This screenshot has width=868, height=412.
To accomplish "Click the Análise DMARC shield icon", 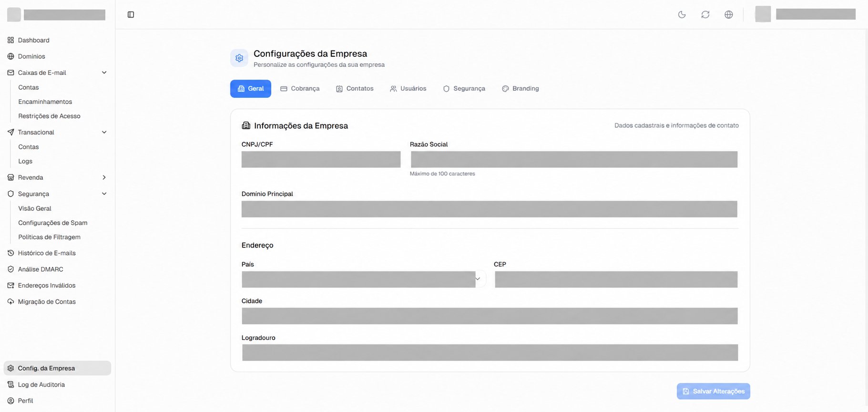I will [x=10, y=269].
